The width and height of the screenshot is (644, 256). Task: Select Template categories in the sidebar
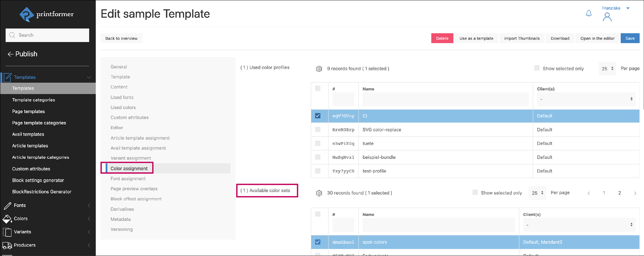pos(33,100)
